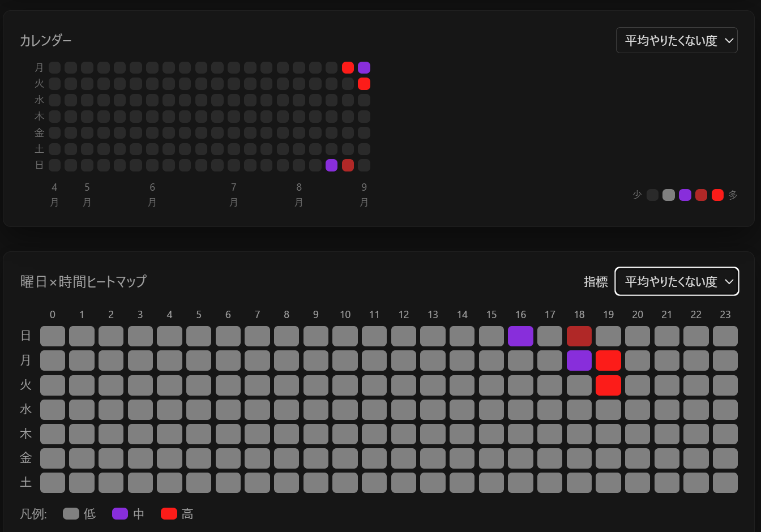Click the darkest swatch next to 少

pos(652,195)
